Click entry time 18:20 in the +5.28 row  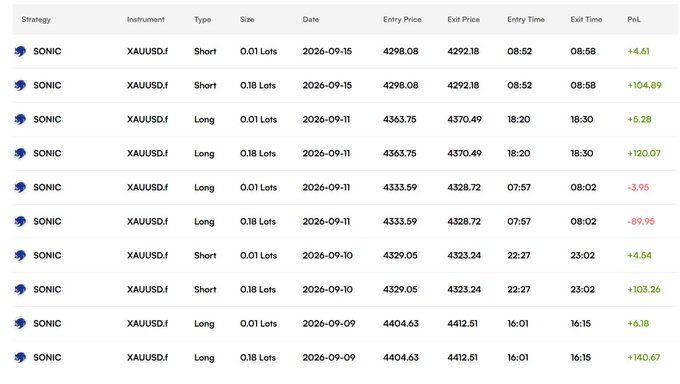(519, 119)
